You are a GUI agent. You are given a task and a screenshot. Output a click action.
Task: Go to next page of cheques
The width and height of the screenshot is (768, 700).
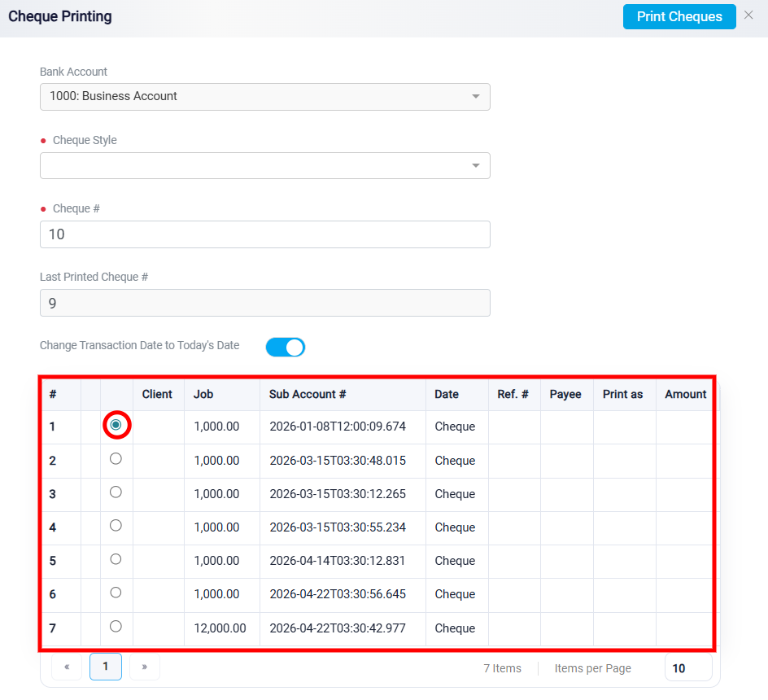(x=145, y=667)
